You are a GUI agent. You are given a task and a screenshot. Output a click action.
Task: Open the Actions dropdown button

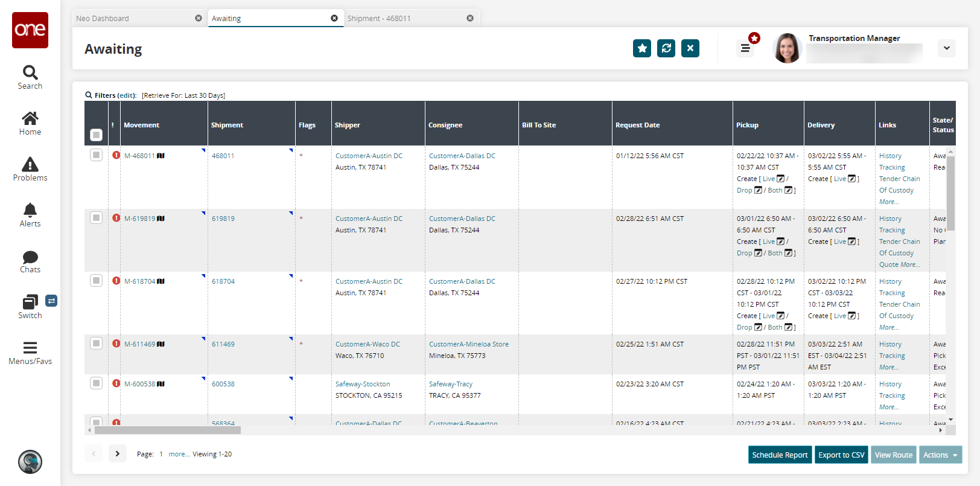click(x=940, y=455)
